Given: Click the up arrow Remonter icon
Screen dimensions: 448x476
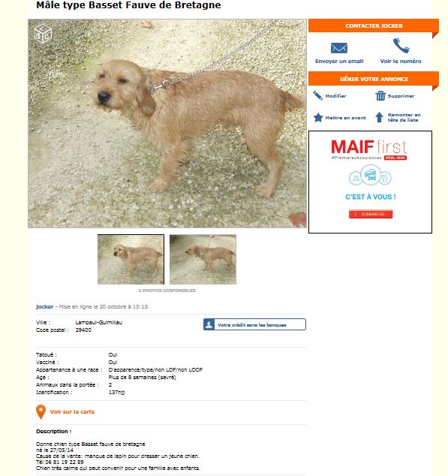Looking at the screenshot, I should 379,117.
